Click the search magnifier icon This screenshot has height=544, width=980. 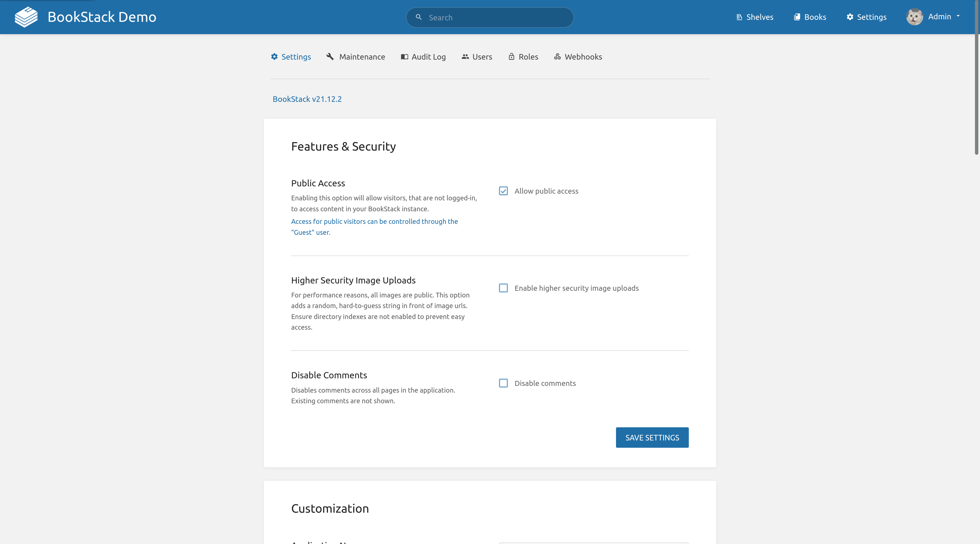pos(419,17)
